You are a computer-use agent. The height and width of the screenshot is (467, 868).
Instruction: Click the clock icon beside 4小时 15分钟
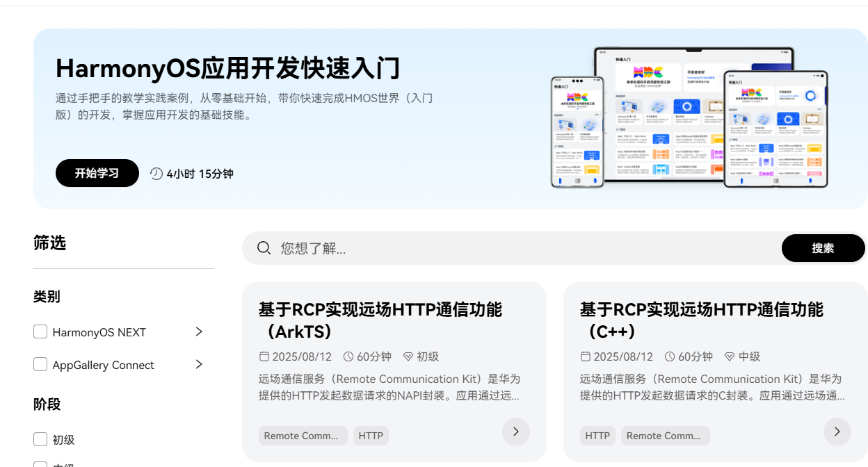click(156, 174)
